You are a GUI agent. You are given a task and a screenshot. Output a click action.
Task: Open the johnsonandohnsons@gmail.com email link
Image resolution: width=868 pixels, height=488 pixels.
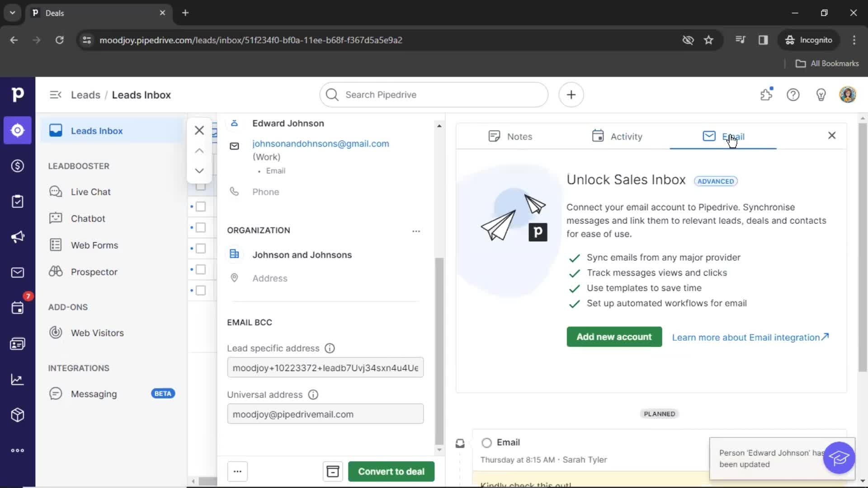(321, 144)
